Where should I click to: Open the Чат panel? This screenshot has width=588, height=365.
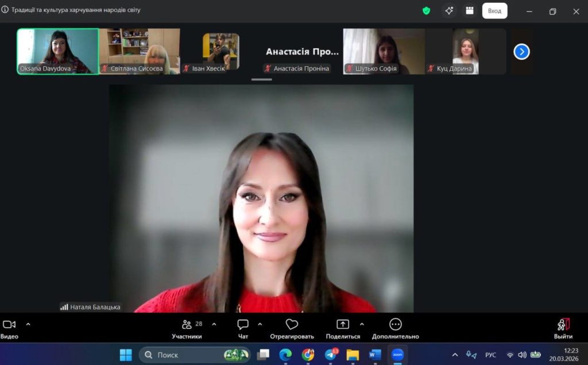point(243,325)
